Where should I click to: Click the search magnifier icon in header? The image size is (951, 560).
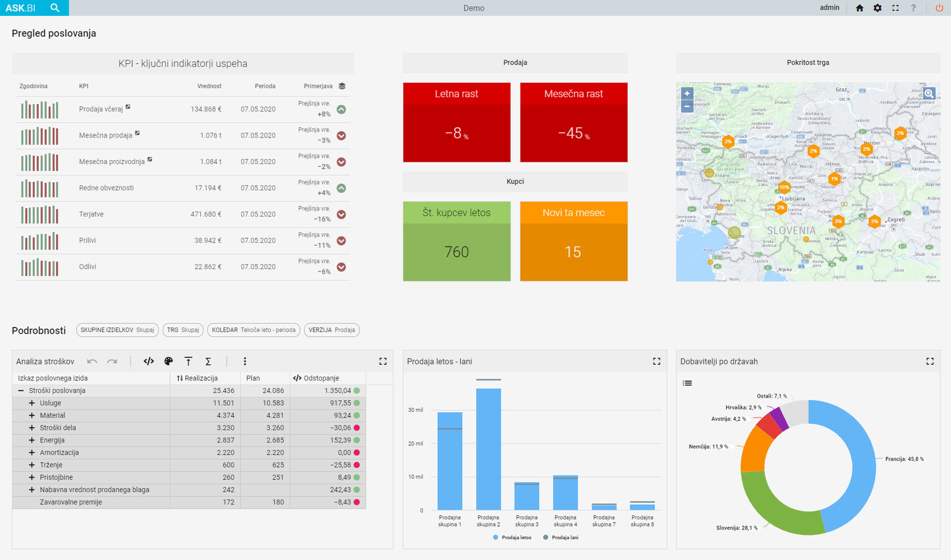point(55,8)
